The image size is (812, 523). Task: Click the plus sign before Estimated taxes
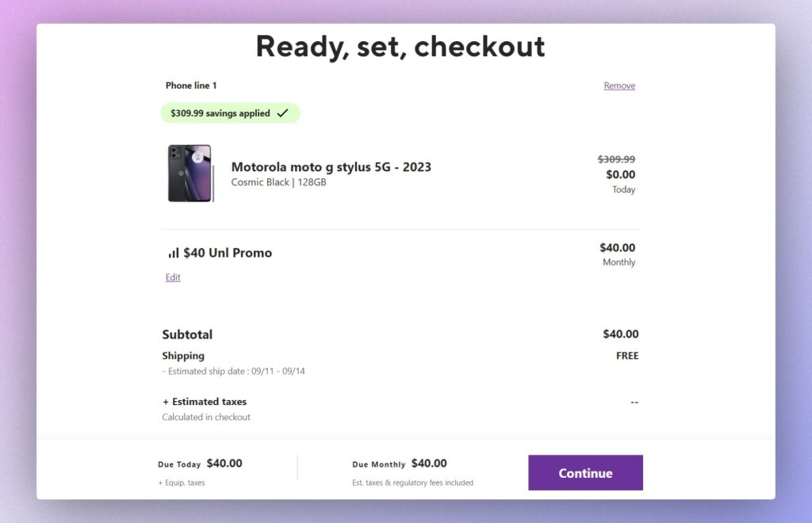166,402
